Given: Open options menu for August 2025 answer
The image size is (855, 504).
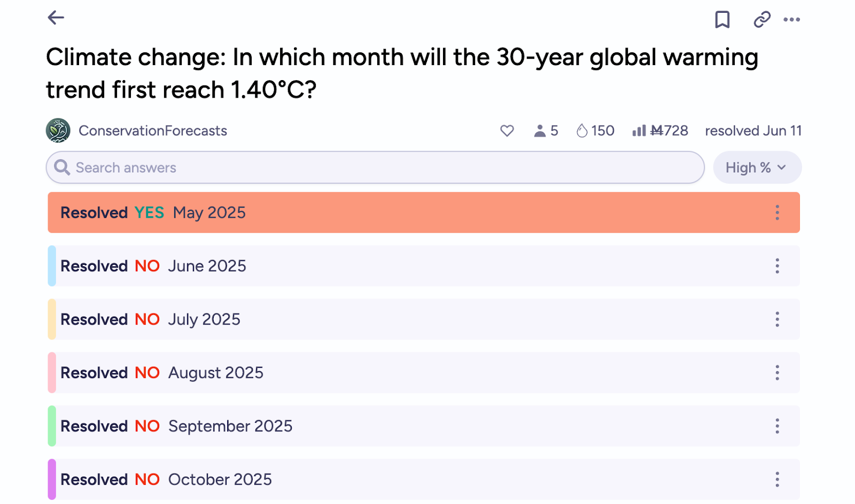Looking at the screenshot, I should point(777,373).
